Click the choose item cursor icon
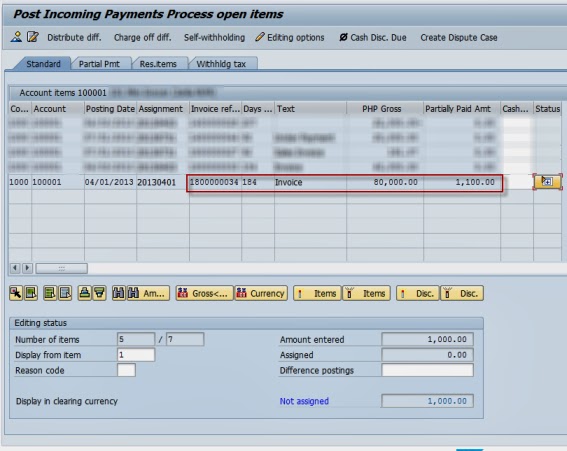 [x=16, y=293]
